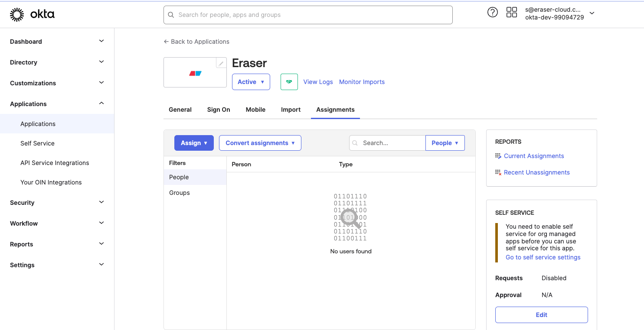Switch to the Sign On tab
This screenshot has width=644, height=330.
pos(219,110)
